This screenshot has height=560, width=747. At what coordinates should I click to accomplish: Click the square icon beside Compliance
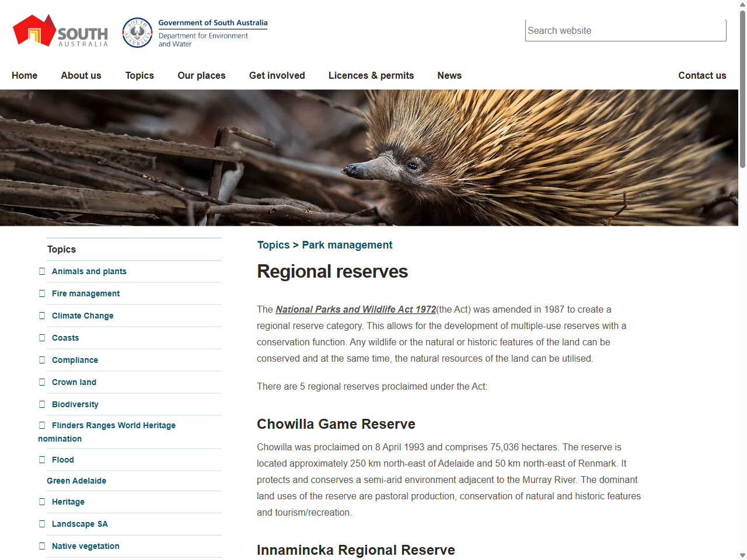tap(41, 359)
